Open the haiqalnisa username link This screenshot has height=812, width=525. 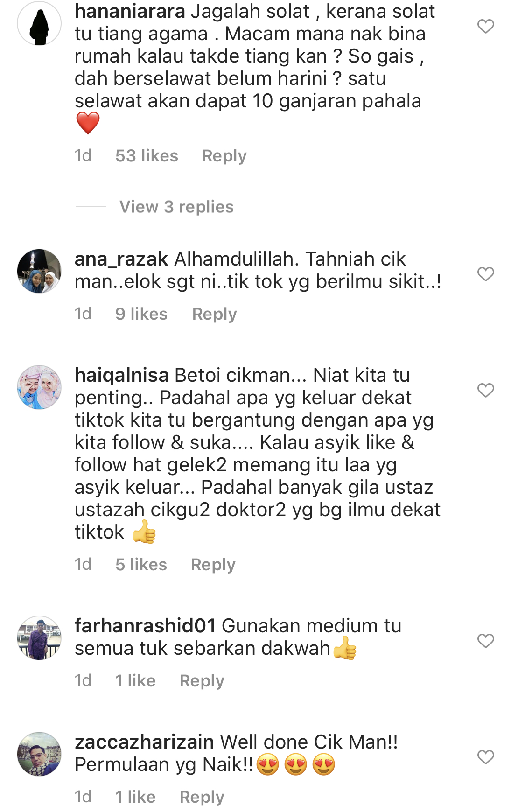coord(122,375)
